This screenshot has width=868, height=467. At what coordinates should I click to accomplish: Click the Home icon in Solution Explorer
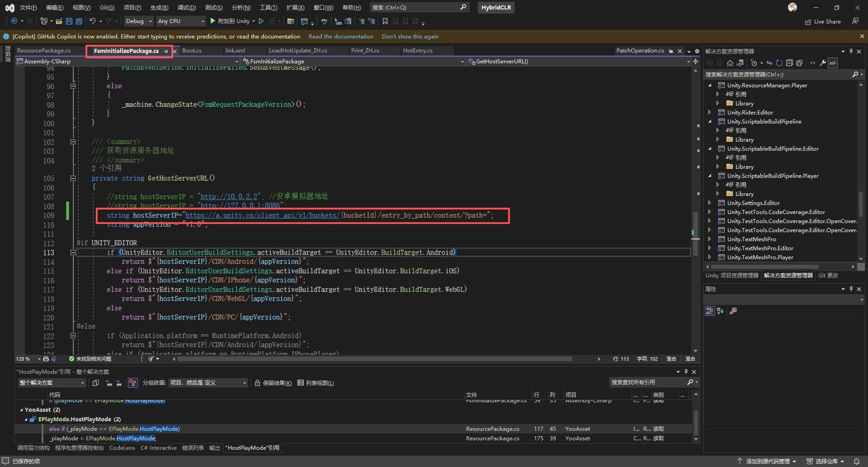click(x=730, y=63)
